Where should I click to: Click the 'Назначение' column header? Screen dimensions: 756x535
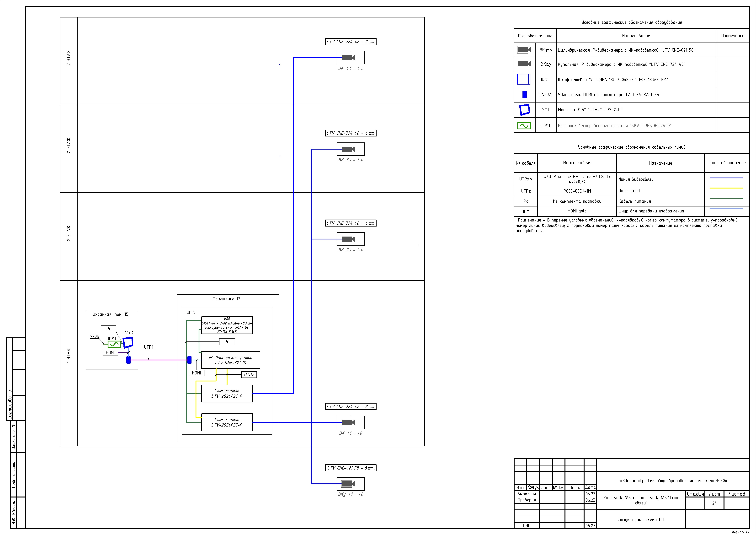coord(660,163)
